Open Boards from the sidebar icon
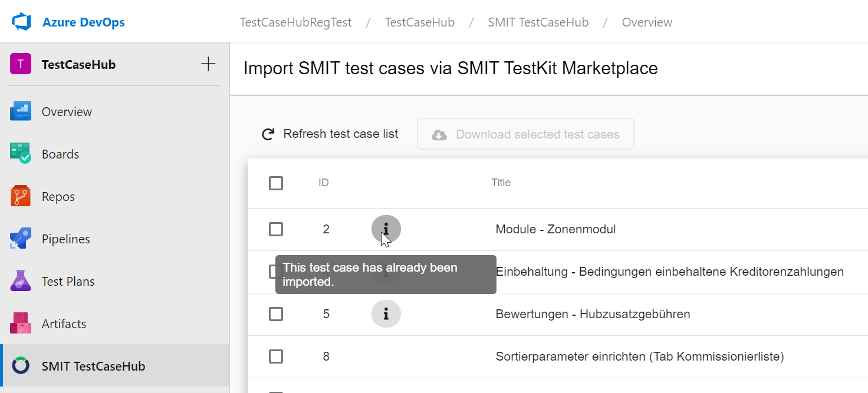 [21, 154]
